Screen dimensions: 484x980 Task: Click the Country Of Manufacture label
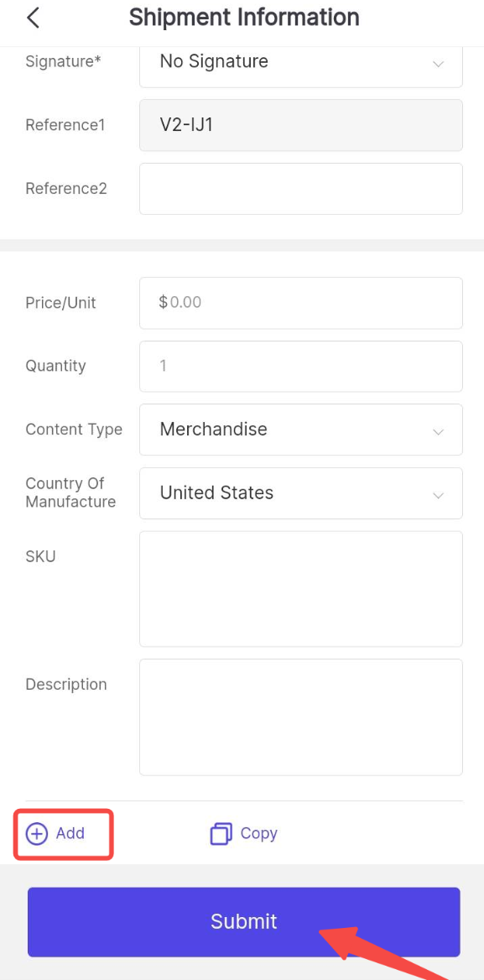[x=70, y=493]
